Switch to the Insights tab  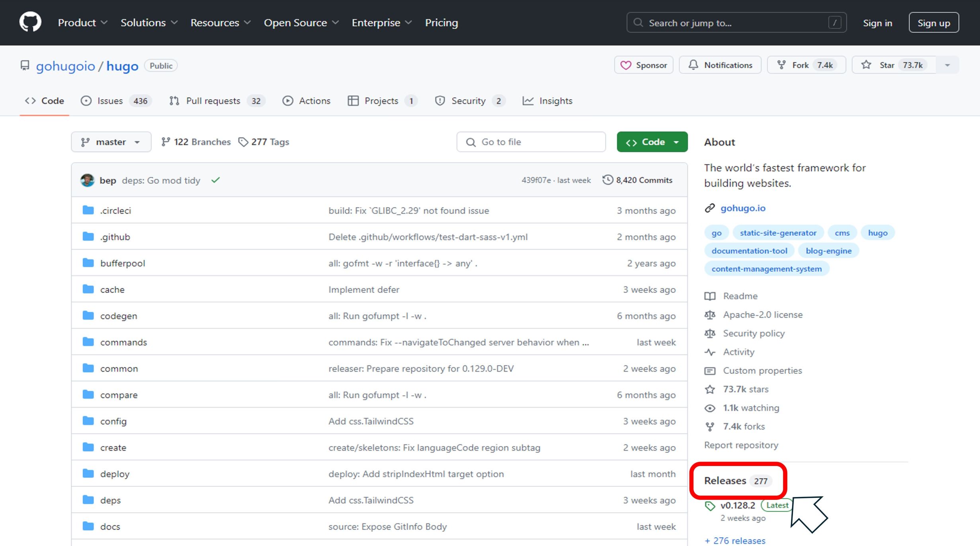click(548, 101)
